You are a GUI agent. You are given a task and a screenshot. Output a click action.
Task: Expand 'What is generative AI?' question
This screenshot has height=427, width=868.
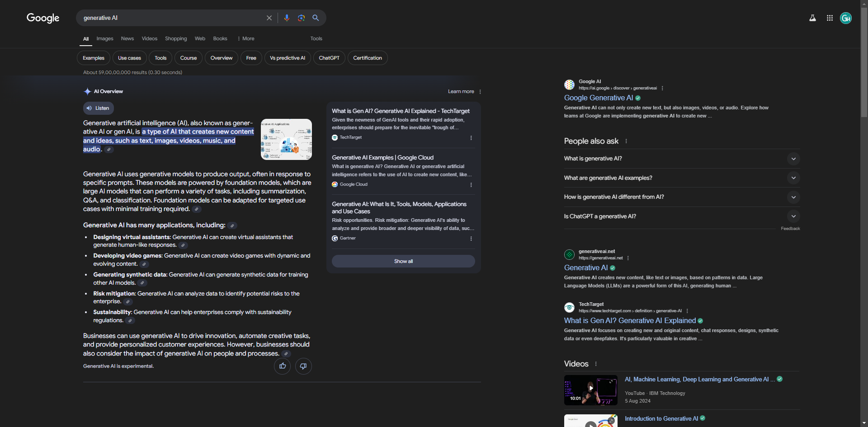point(682,159)
